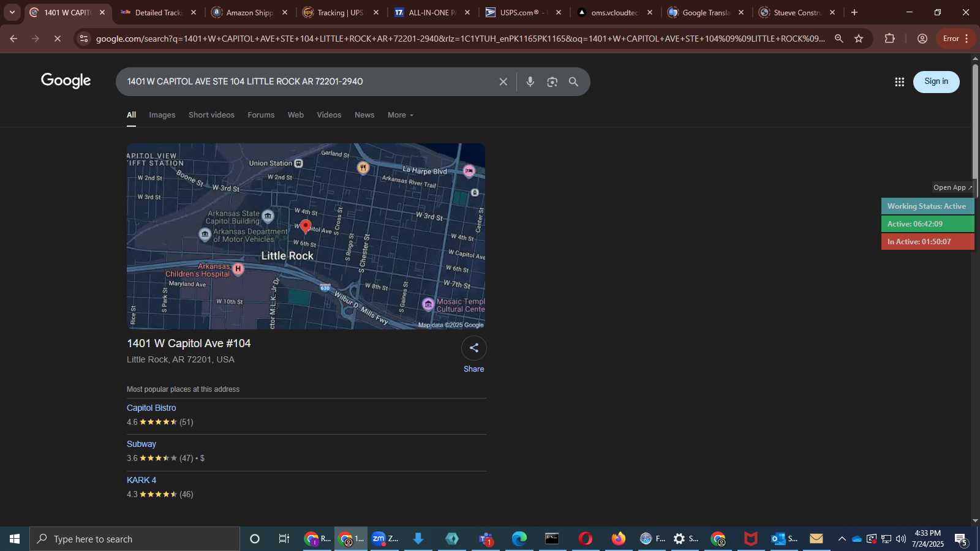Screen dimensions: 980x551
Task: Click the 1401 W Capitol Ave #104 heading
Action: (189, 343)
